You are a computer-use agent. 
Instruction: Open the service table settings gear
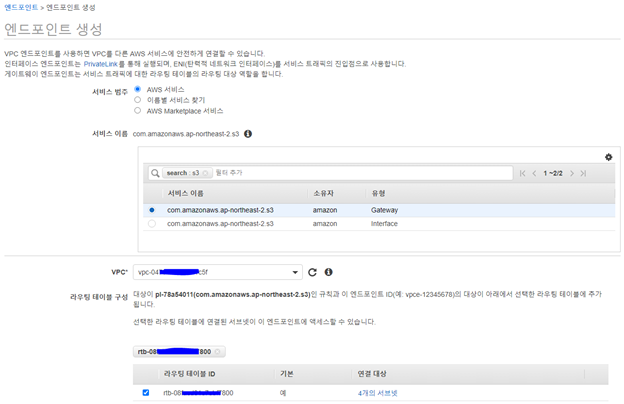tap(608, 157)
